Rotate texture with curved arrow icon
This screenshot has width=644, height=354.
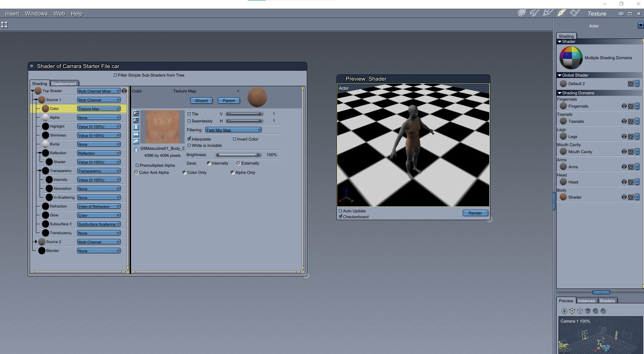pyautogui.click(x=136, y=141)
